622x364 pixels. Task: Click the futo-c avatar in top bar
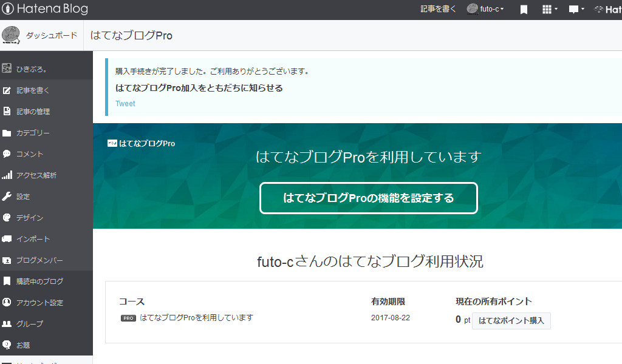click(473, 8)
